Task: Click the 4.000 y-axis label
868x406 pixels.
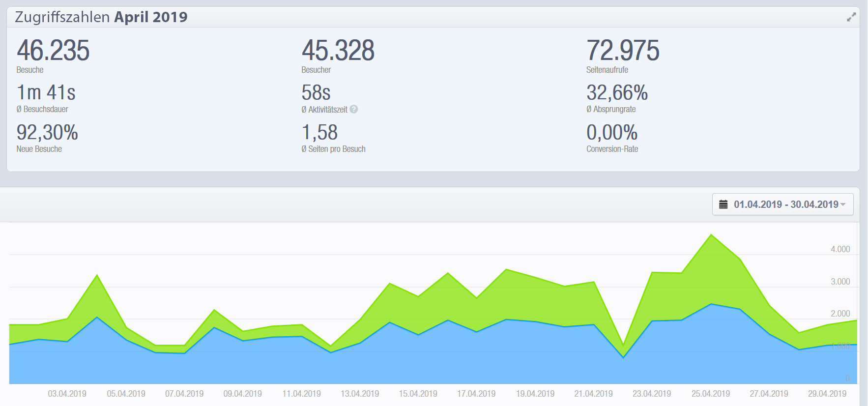Action: tap(840, 249)
